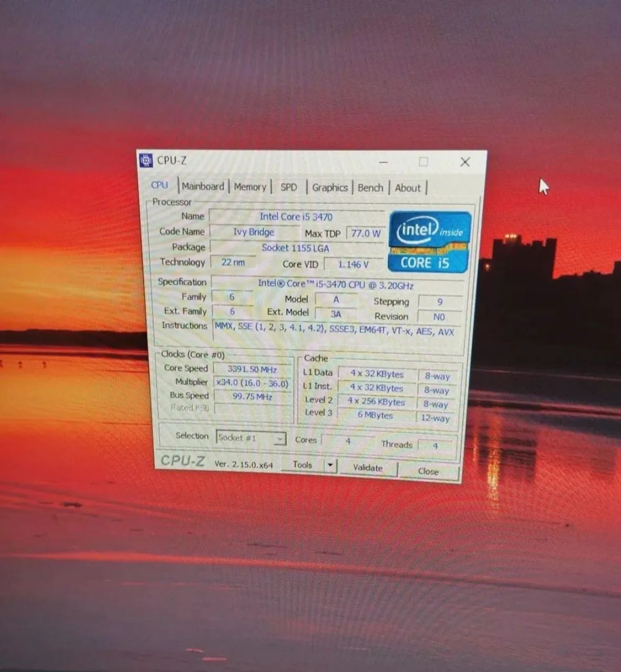This screenshot has height=672, width=621.
Task: Select the SPD tab
Action: coord(288,187)
